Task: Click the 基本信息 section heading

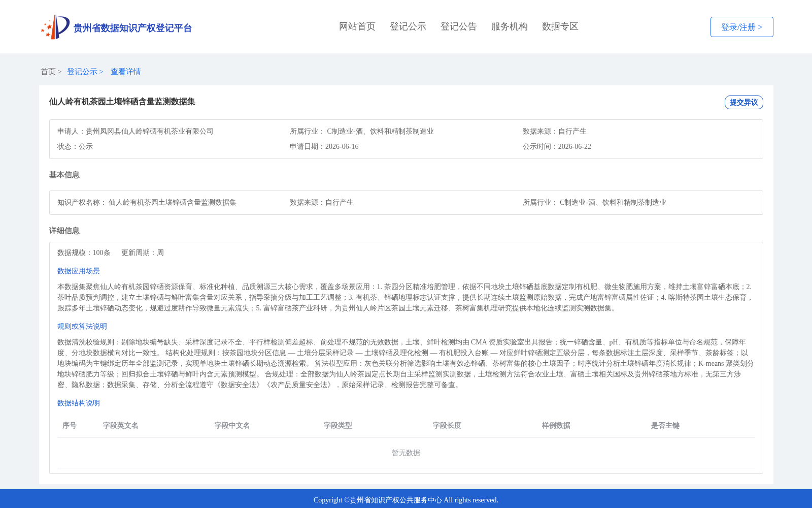Action: (64, 175)
